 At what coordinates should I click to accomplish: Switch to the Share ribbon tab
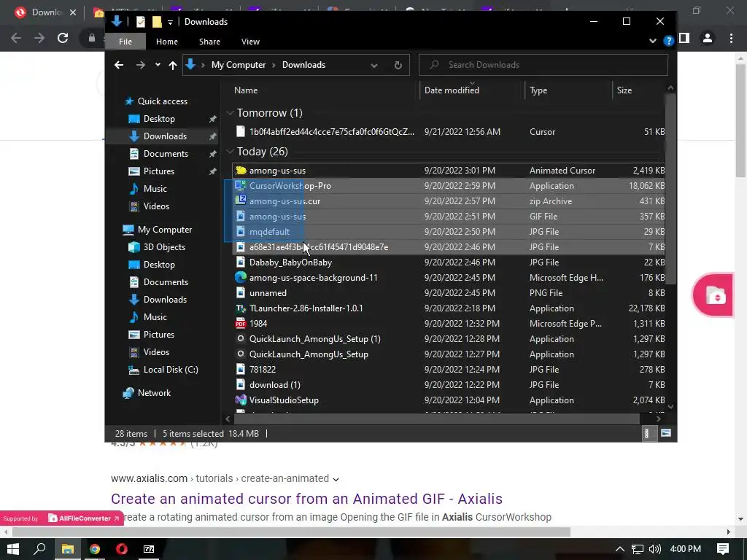(x=209, y=42)
